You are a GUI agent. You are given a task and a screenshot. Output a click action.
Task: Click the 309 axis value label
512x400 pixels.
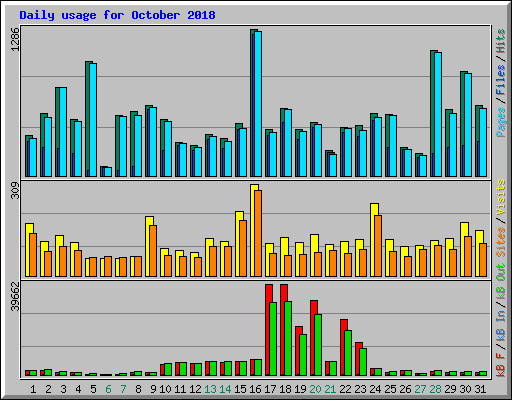point(15,190)
